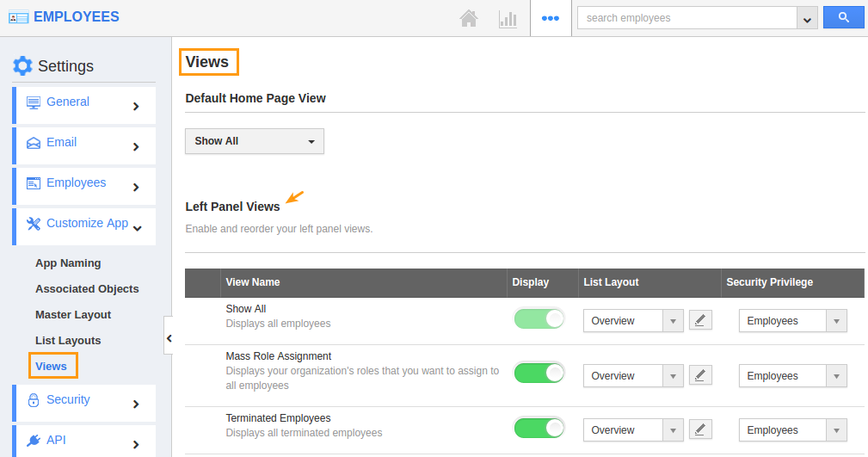Open the Master Layout link
The image size is (868, 457).
coord(73,315)
